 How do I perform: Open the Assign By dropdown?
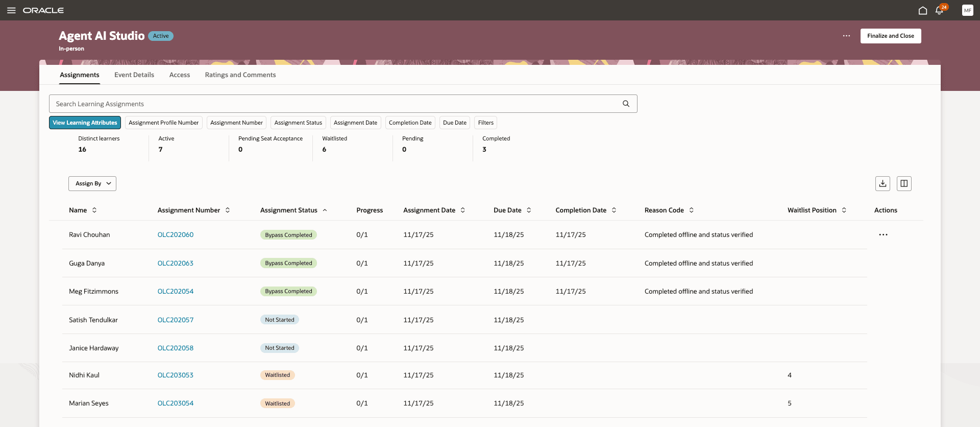click(92, 183)
